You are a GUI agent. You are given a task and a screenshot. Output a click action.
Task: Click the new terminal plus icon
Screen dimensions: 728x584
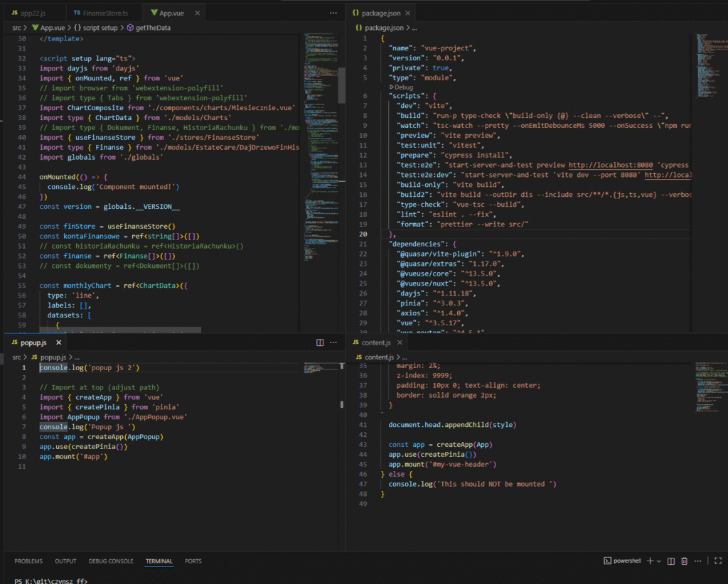tap(650, 561)
